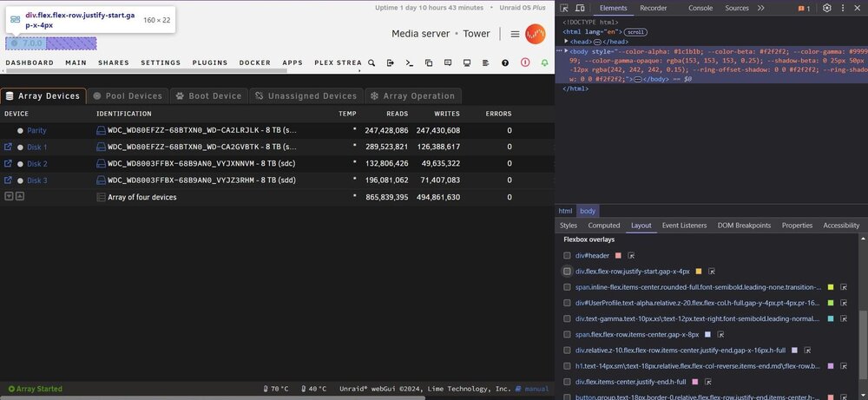868x400 pixels.
Task: Toggle the help question-mark icon
Action: [505, 63]
